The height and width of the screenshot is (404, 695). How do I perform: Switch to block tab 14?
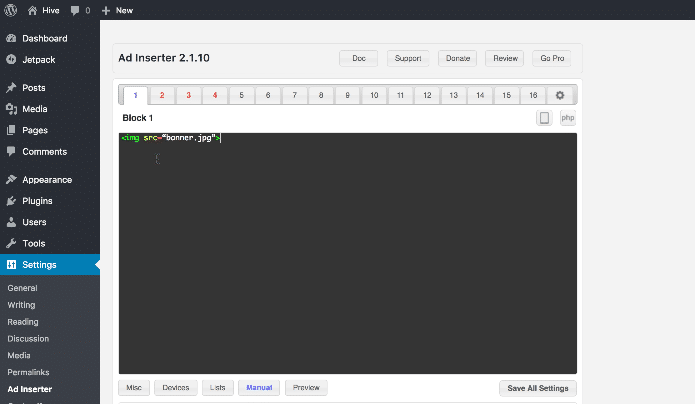[x=480, y=95]
